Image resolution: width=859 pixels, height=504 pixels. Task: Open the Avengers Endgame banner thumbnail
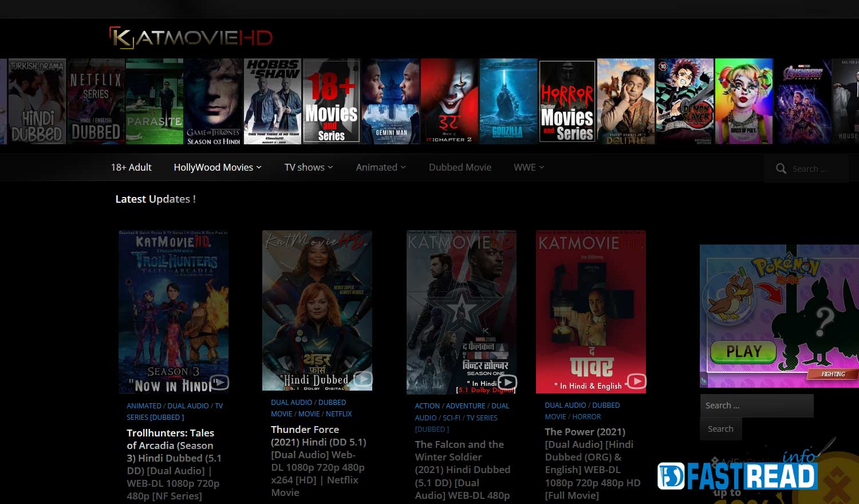pyautogui.click(x=803, y=101)
